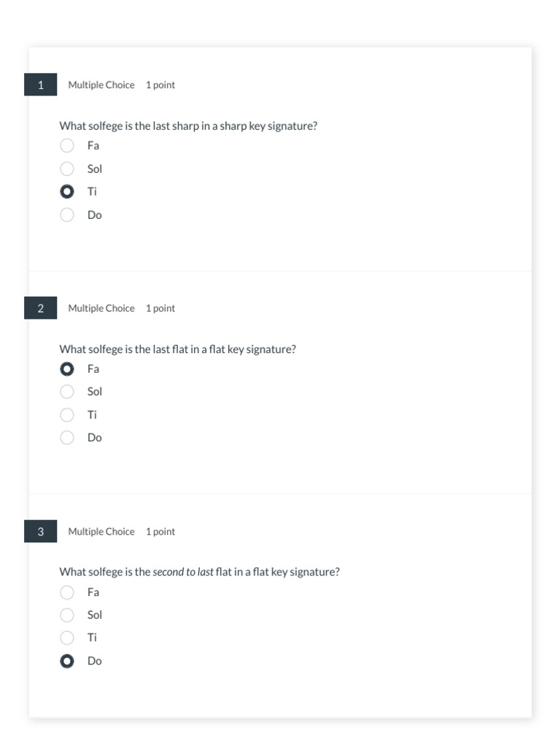Select Do radio button in question 3
Image resolution: width=560 pixels, height=747 pixels.
click(x=67, y=661)
